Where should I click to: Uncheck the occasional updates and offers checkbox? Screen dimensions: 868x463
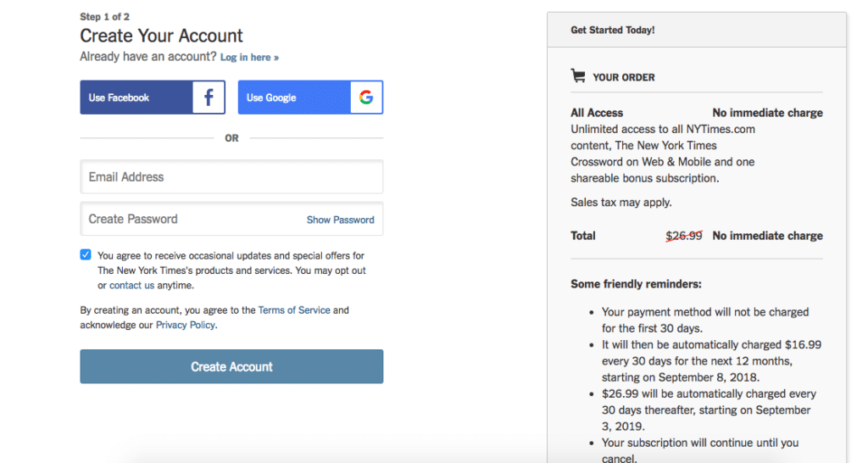pyautogui.click(x=86, y=254)
